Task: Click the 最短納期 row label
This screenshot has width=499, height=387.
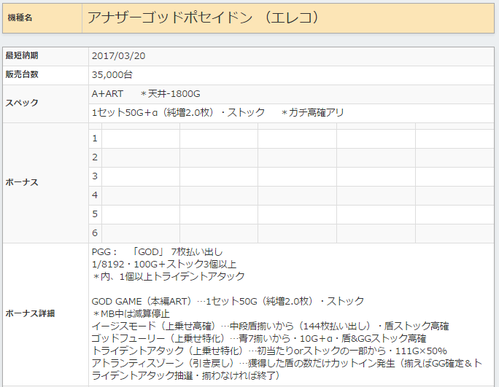Action: pos(22,55)
